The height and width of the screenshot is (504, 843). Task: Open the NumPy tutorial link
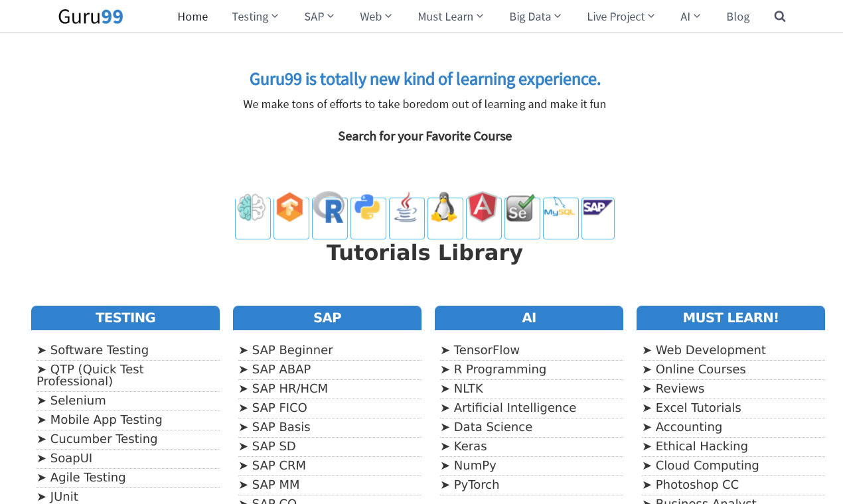475,466
